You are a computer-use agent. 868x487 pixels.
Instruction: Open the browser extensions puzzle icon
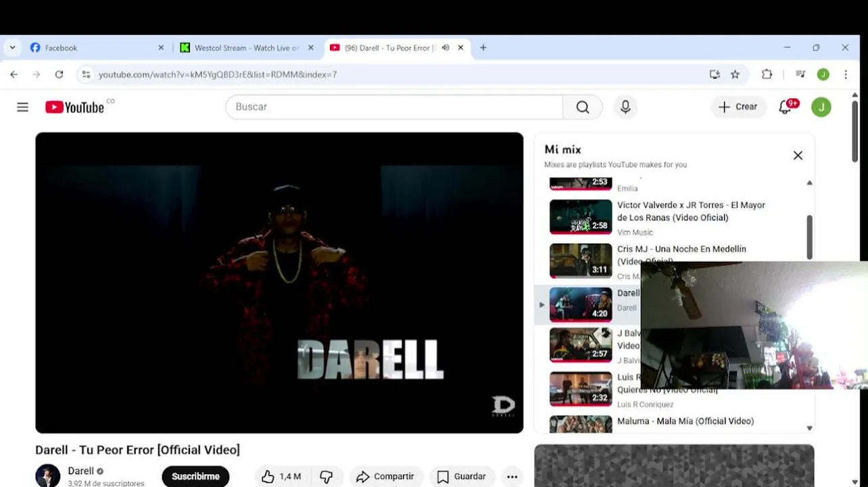coord(767,74)
